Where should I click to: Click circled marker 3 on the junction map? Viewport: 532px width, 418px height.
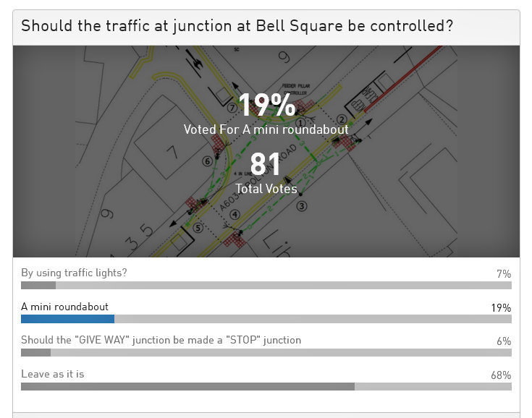pos(303,205)
